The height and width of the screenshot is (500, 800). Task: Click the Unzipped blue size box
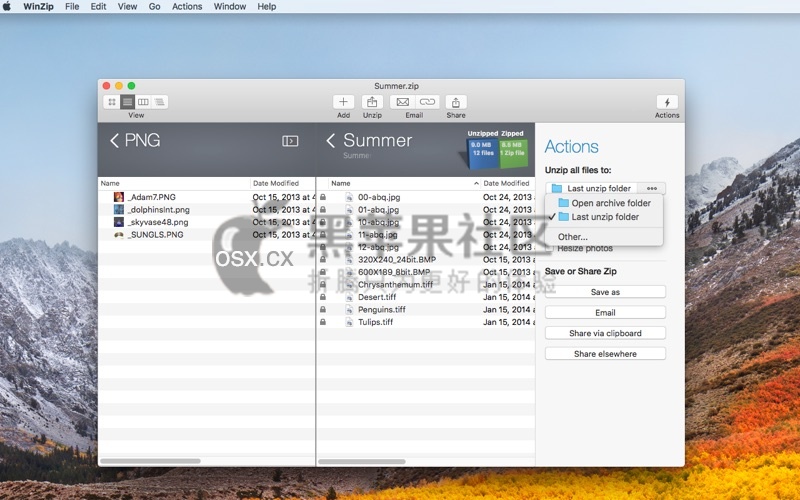coord(483,153)
